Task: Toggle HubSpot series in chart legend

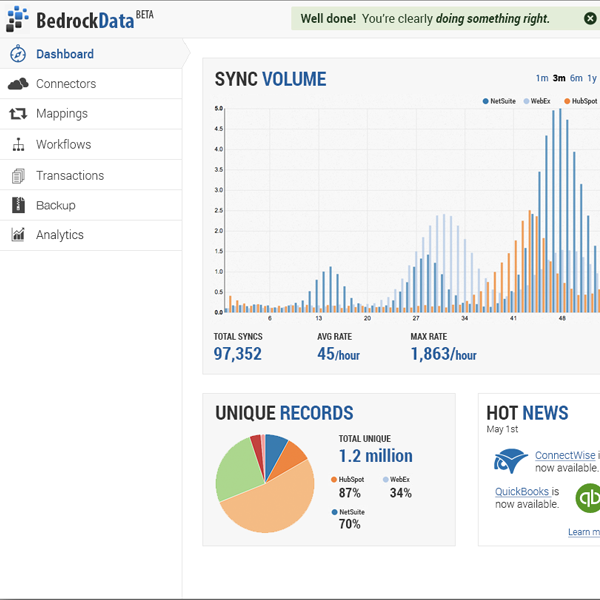Action: click(580, 101)
